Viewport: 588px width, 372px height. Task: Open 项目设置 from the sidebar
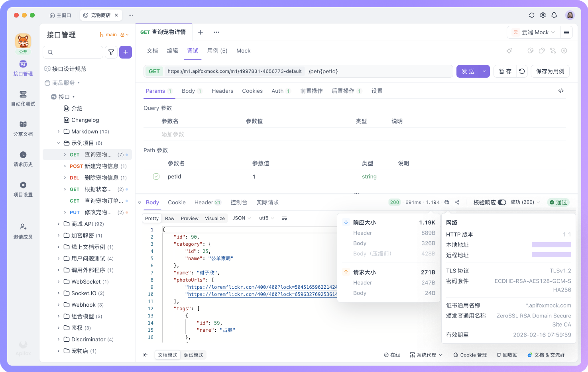[23, 188]
